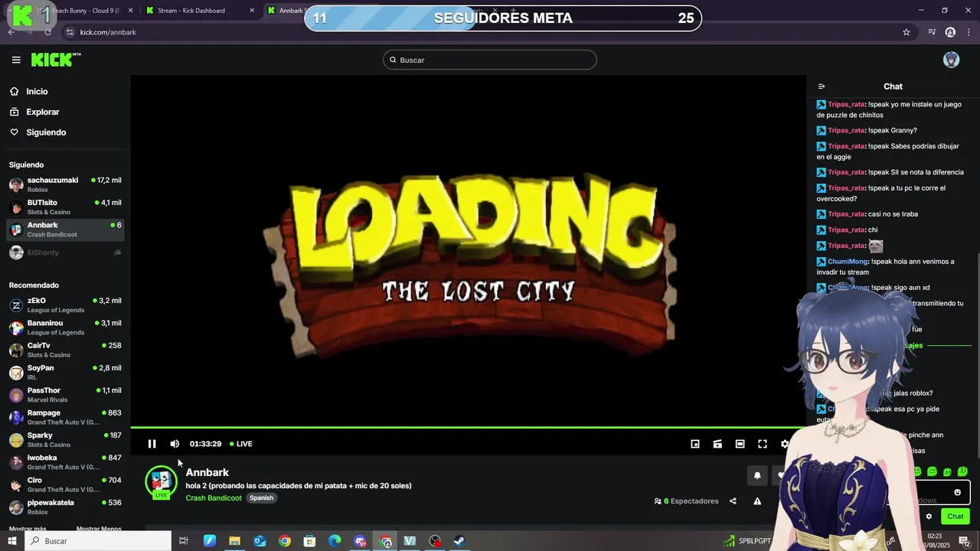This screenshot has width=980, height=551.
Task: Mute the stream volume
Action: [175, 444]
